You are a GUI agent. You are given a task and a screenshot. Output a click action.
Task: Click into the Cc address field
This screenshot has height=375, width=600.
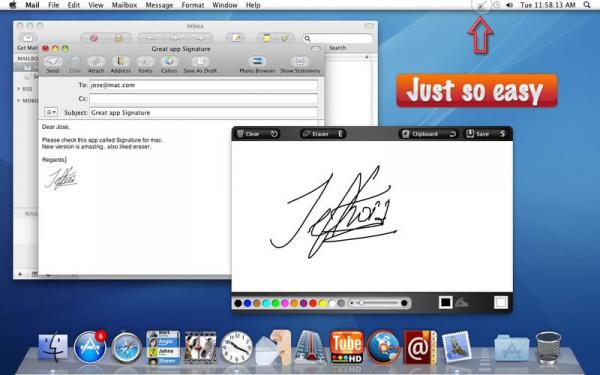click(x=203, y=99)
